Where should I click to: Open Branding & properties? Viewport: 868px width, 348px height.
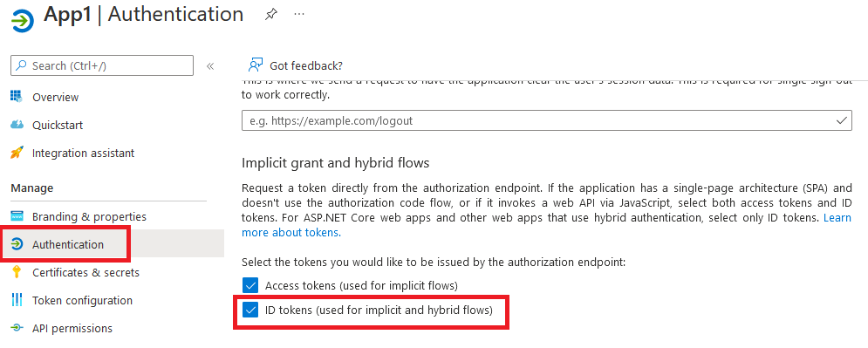(x=89, y=216)
